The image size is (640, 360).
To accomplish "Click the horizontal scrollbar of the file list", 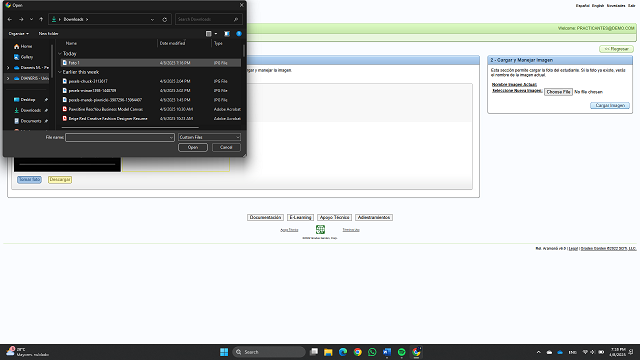I will pos(130,127).
